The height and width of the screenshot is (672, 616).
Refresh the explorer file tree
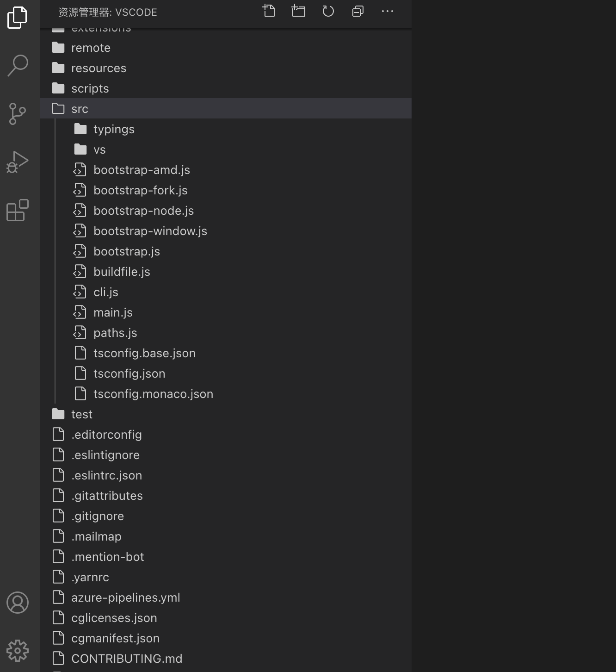(x=328, y=11)
